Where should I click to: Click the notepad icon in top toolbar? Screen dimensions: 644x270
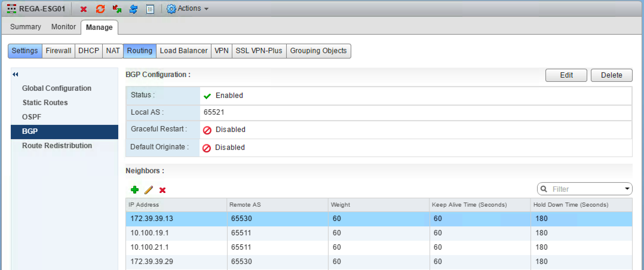pyautogui.click(x=150, y=9)
